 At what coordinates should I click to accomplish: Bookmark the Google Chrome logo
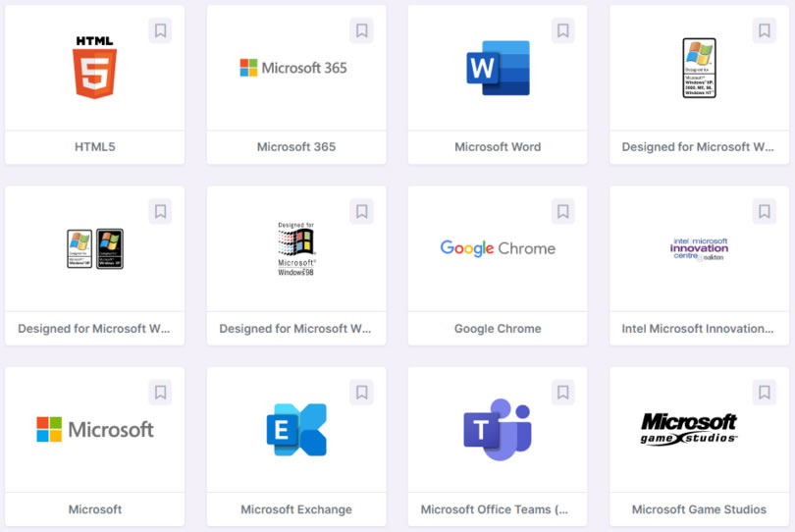point(562,211)
